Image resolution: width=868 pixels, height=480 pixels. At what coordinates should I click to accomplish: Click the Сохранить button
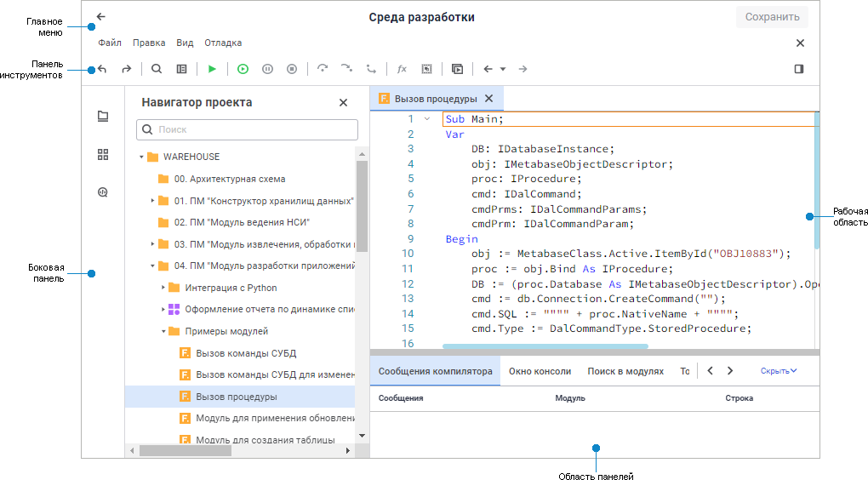coord(772,17)
